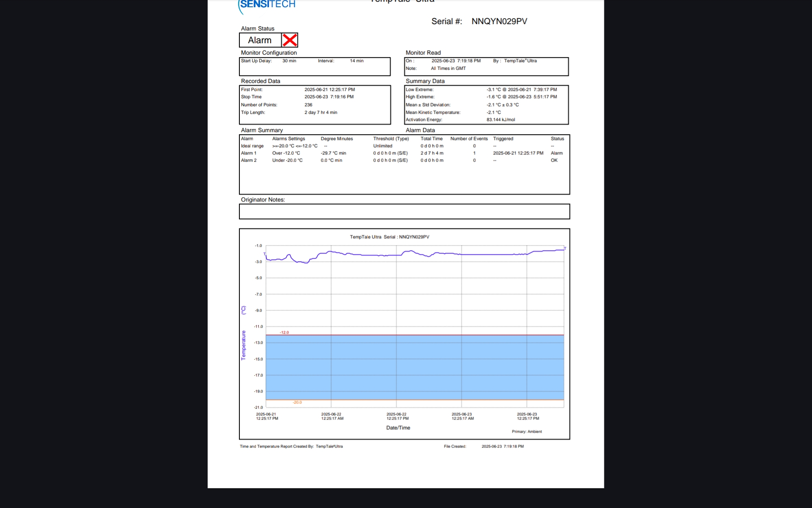
Task: Click the Originator Notes empty field
Action: [404, 212]
